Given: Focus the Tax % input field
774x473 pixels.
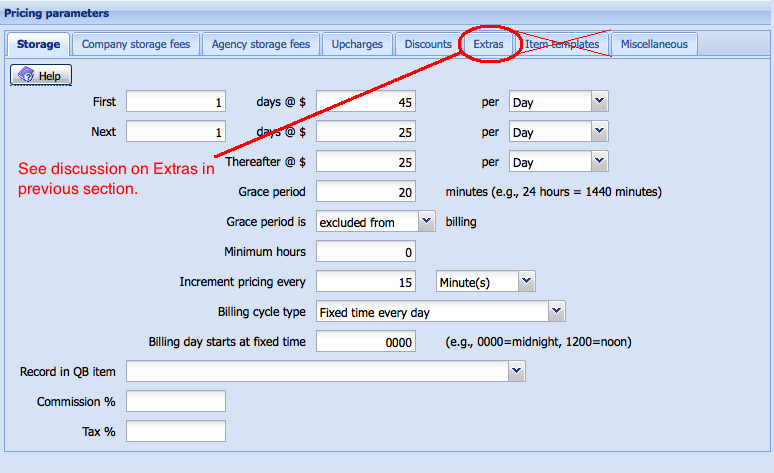Looking at the screenshot, I should [x=176, y=431].
